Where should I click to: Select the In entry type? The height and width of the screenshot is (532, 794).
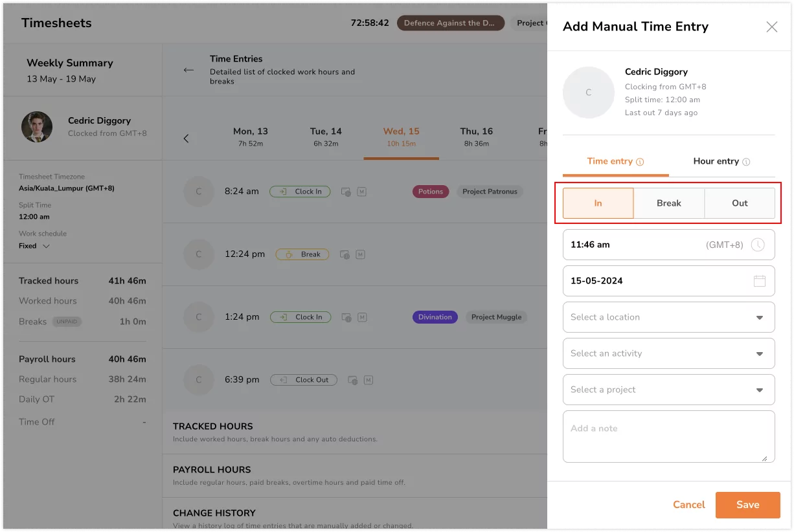(598, 203)
